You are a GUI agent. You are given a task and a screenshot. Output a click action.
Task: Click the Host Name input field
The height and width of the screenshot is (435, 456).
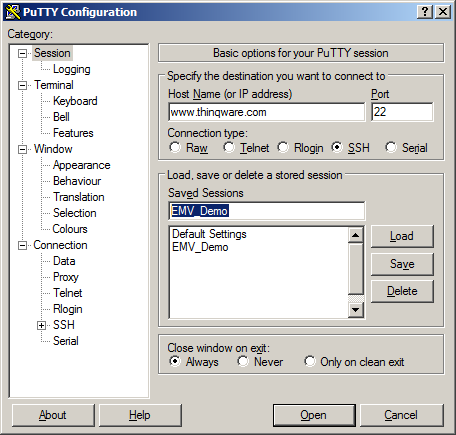267,112
